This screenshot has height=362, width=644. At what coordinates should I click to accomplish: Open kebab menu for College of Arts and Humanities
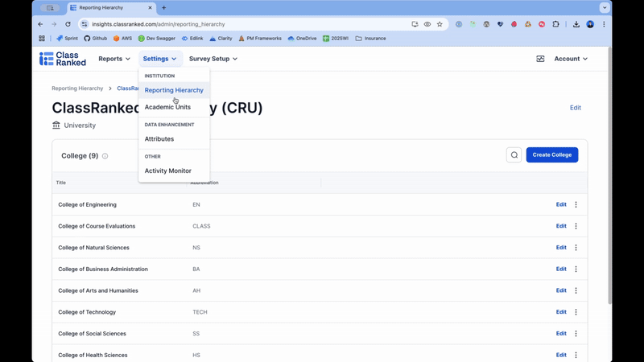[x=576, y=290]
